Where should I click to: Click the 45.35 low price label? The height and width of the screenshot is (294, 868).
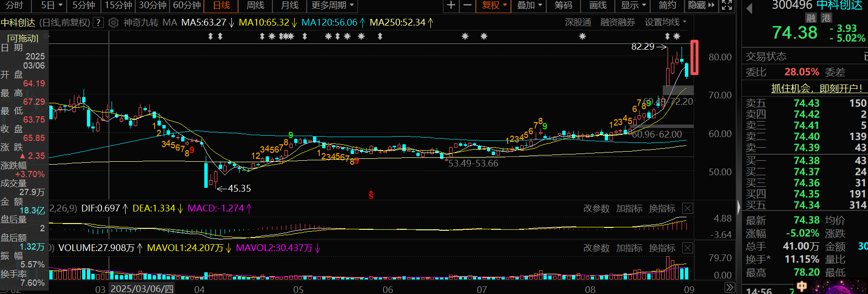(240, 189)
